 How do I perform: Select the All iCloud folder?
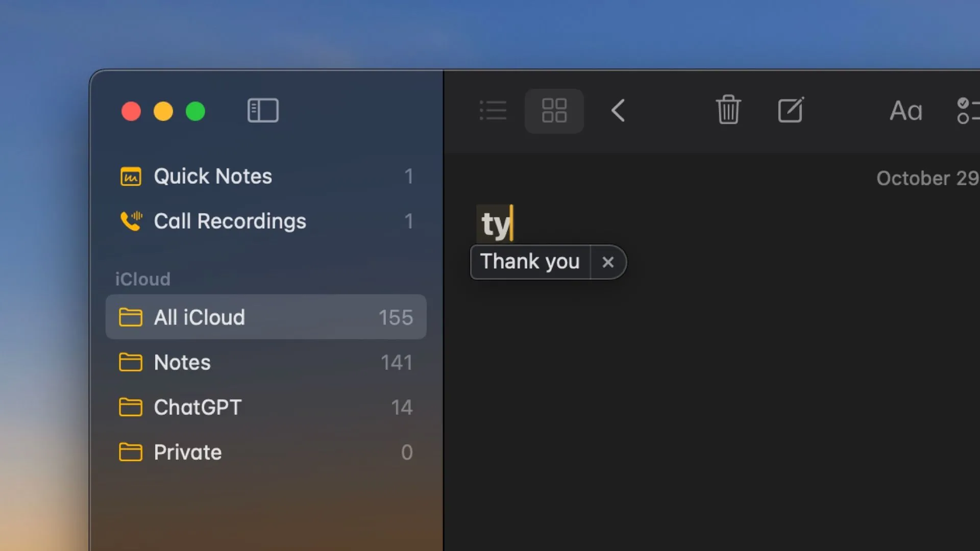tap(266, 317)
